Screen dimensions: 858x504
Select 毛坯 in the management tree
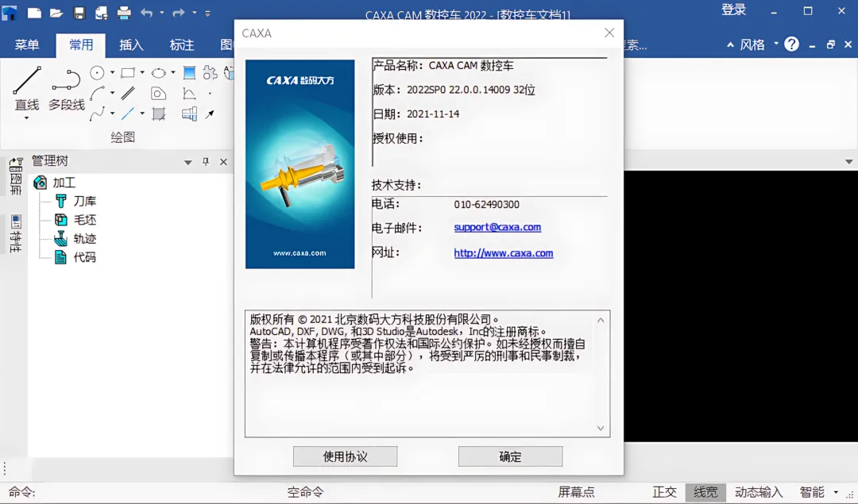point(85,220)
